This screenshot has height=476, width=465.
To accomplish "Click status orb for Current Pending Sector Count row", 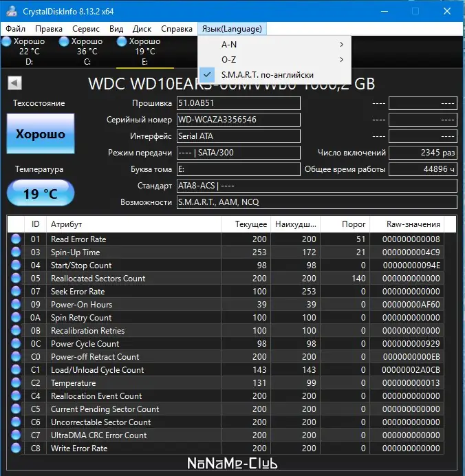I will coord(16,409).
